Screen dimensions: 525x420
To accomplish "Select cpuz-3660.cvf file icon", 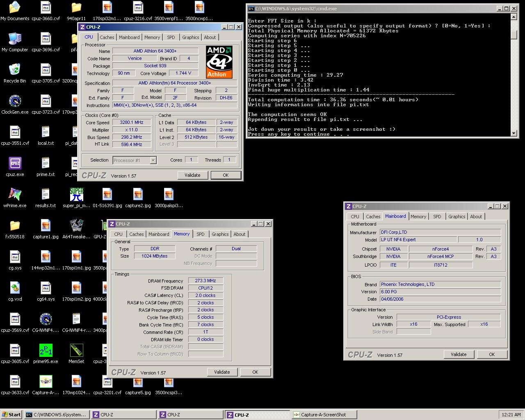I will tap(46, 11).
